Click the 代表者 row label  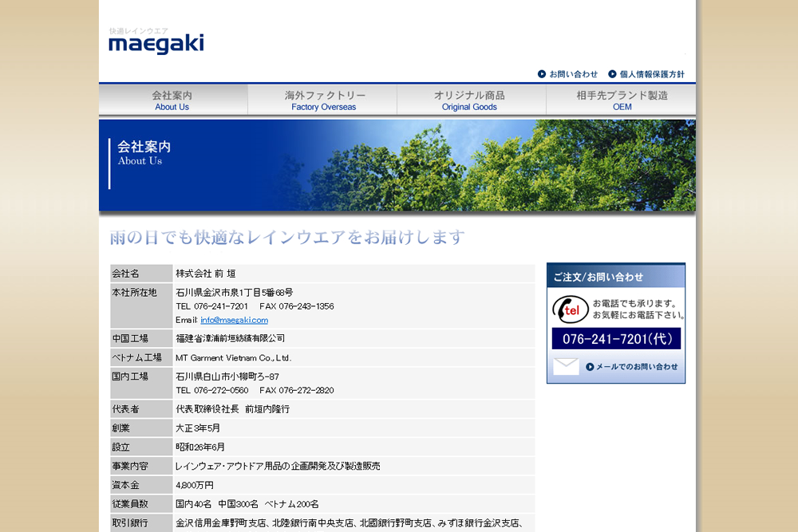[x=125, y=409]
